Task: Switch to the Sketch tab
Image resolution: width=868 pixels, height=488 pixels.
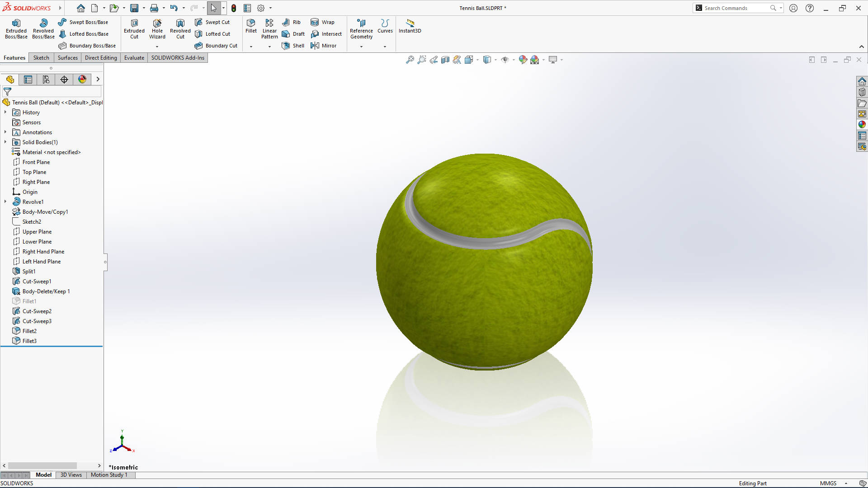Action: (x=41, y=57)
